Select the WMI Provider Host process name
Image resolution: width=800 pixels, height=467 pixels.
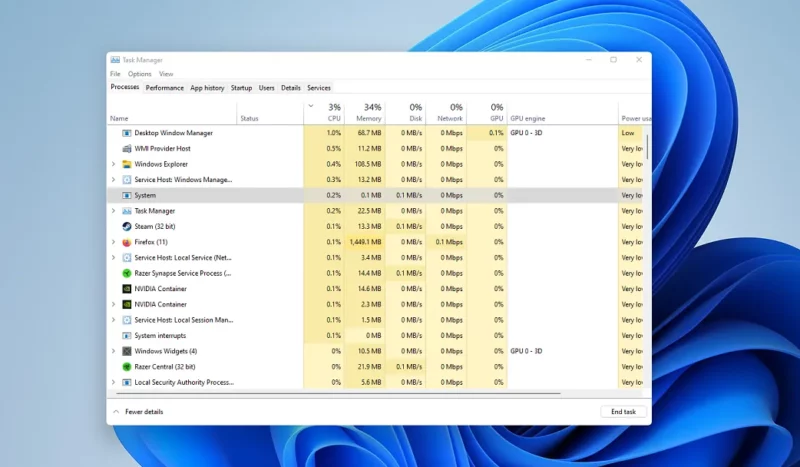tap(162, 149)
